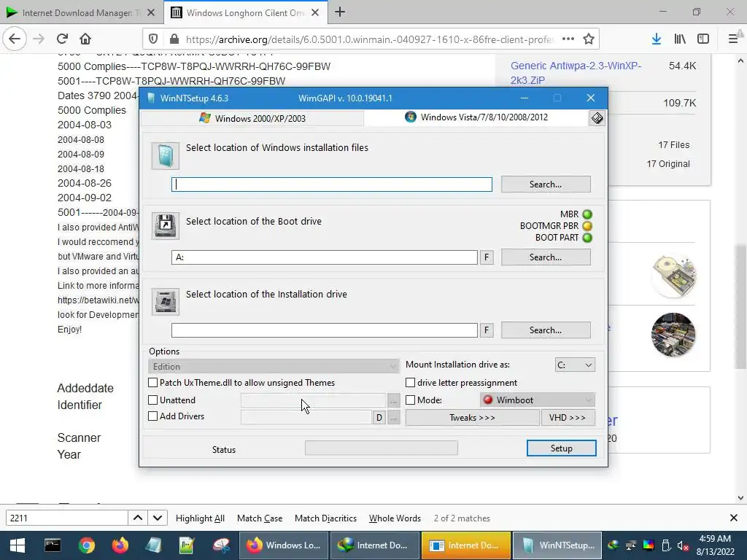Select Windows Vista/7/8/10/2008/2012 tab
Image resolution: width=747 pixels, height=560 pixels.
tap(476, 117)
